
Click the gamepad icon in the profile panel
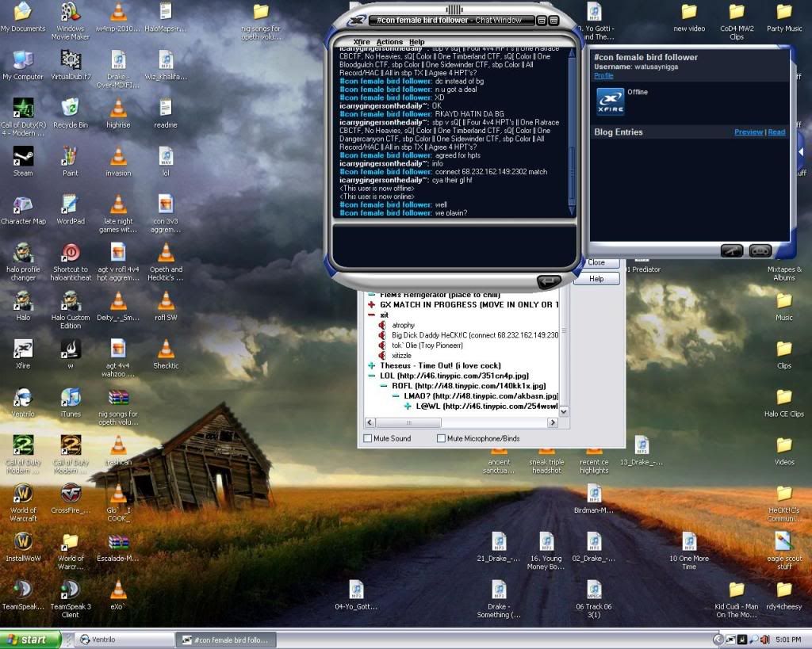click(760, 250)
